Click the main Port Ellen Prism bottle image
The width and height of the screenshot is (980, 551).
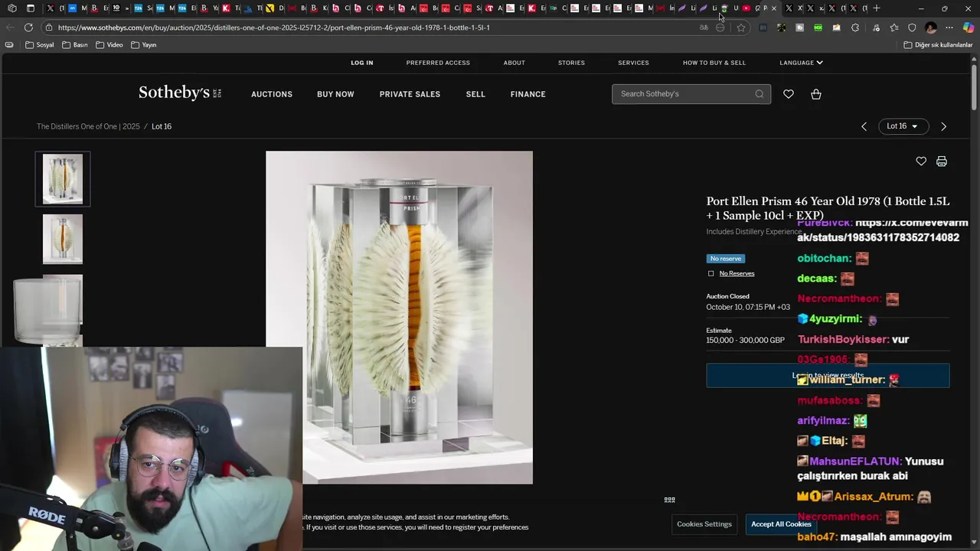pyautogui.click(x=399, y=317)
